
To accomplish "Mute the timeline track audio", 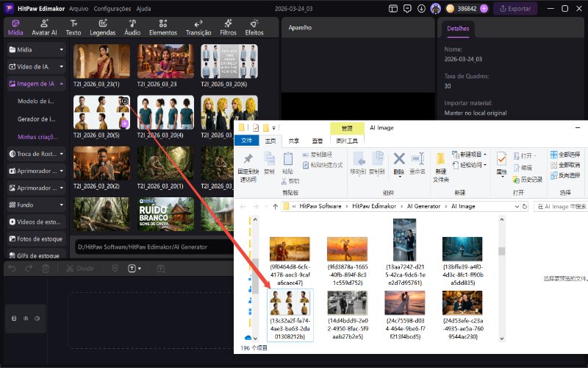I will tap(36, 319).
